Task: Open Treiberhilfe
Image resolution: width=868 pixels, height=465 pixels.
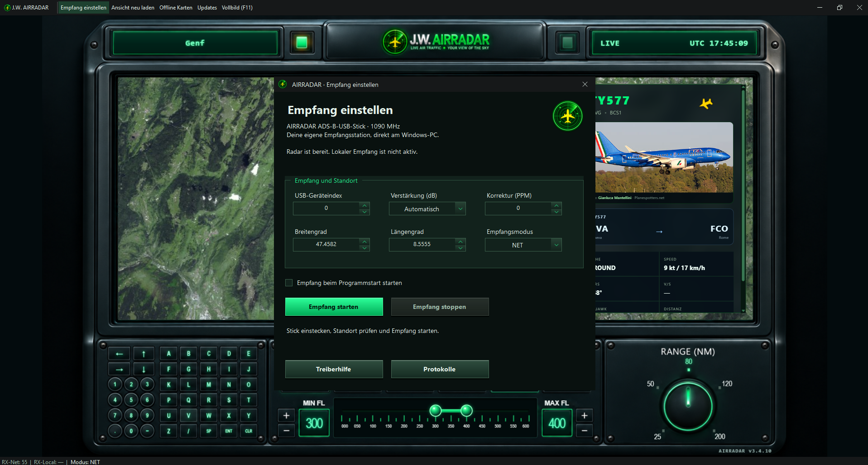Action: pos(334,369)
